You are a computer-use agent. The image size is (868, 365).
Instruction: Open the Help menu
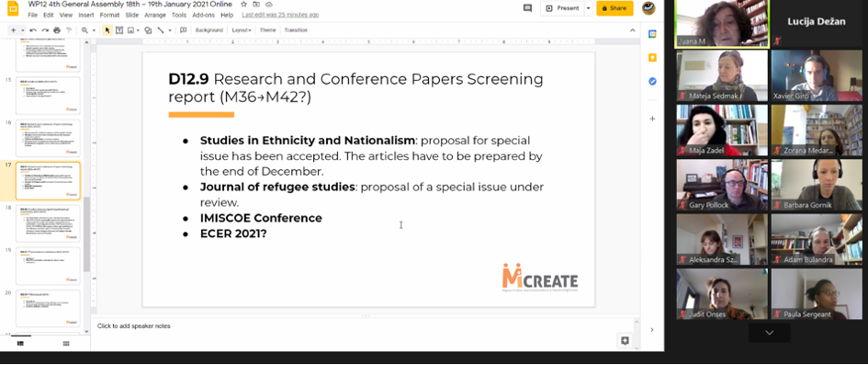[x=227, y=15]
